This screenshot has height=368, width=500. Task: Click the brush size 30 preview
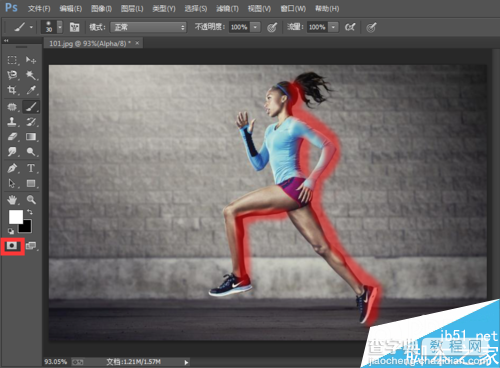(x=49, y=27)
